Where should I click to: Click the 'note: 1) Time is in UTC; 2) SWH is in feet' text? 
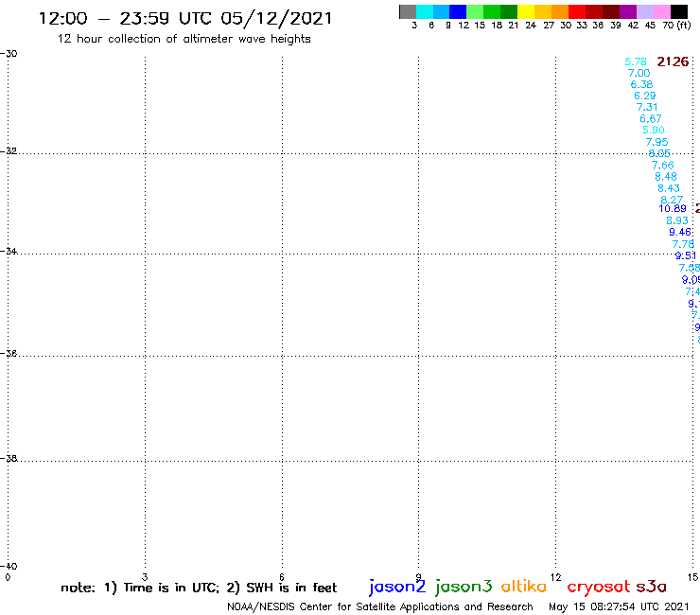click(199, 588)
